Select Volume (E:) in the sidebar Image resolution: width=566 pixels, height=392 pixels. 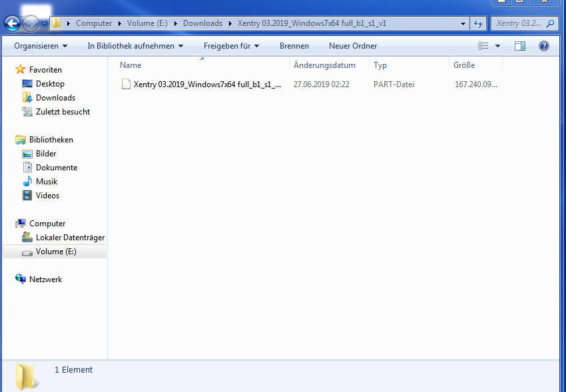point(56,252)
